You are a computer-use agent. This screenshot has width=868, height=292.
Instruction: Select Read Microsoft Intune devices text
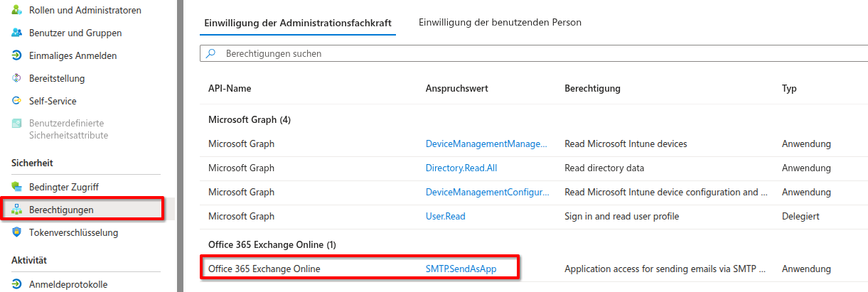point(626,144)
